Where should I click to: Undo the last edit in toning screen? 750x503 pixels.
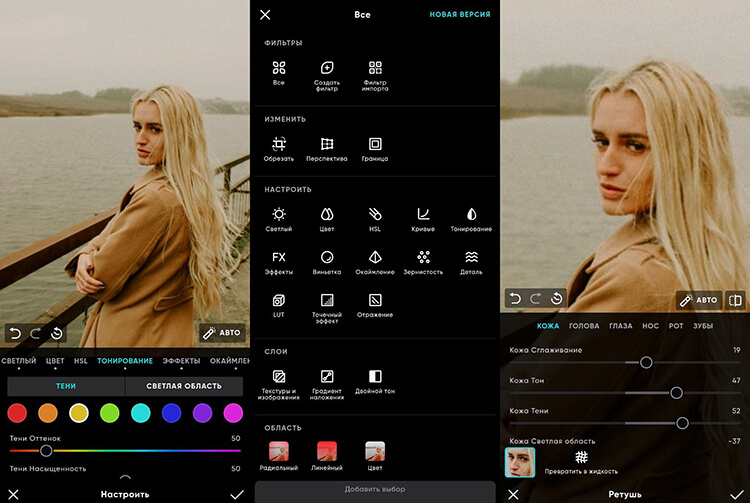pyautogui.click(x=15, y=333)
